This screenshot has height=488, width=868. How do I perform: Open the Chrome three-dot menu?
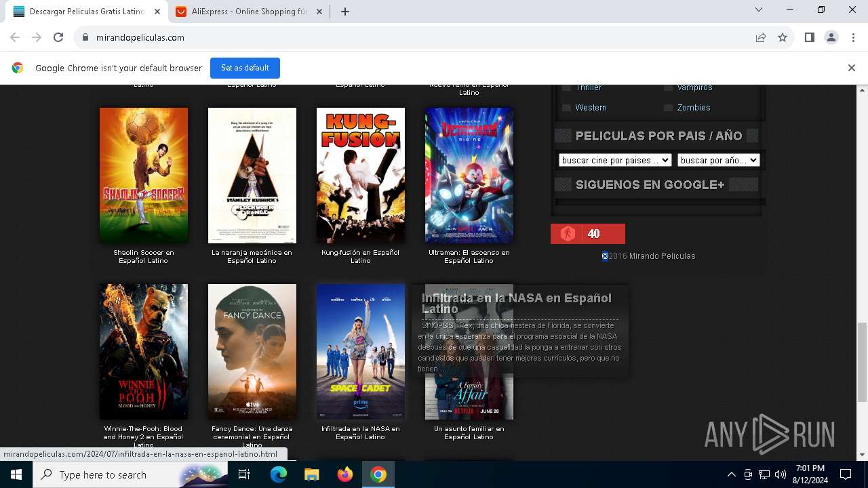(852, 37)
